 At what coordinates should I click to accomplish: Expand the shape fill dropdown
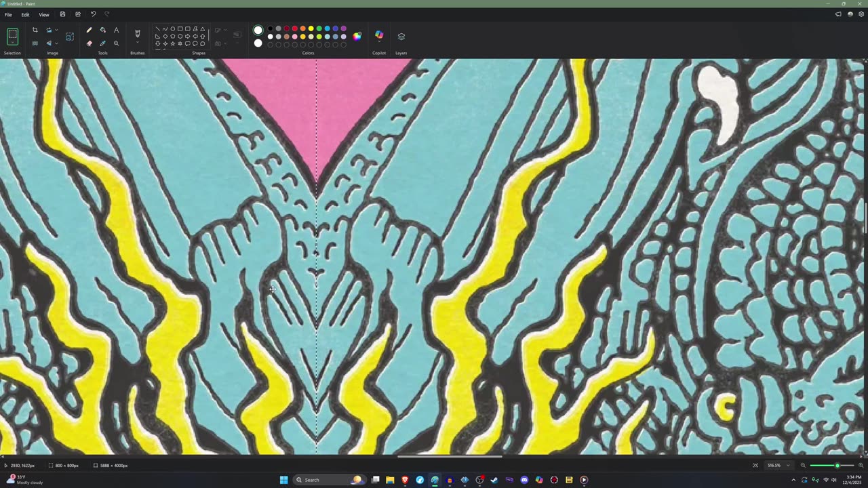225,44
